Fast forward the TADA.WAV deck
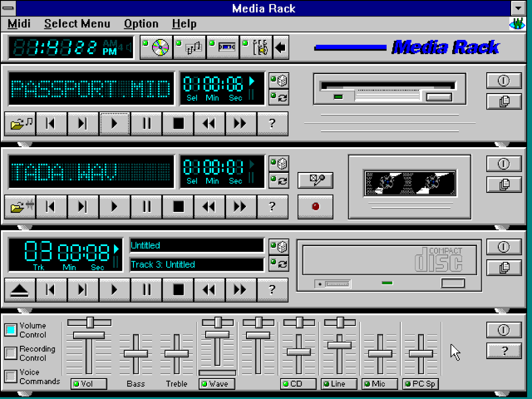532x399 pixels. click(241, 207)
